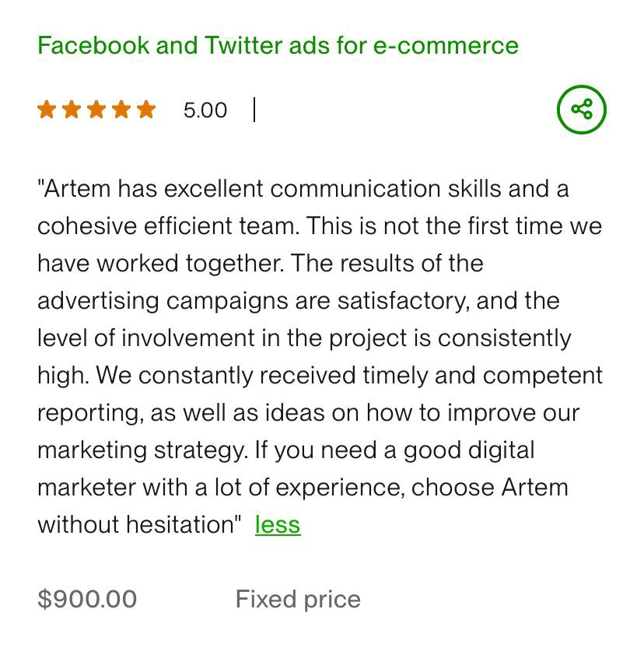Collapse the review with the less link
The width and height of the screenshot is (644, 651).
click(x=278, y=525)
